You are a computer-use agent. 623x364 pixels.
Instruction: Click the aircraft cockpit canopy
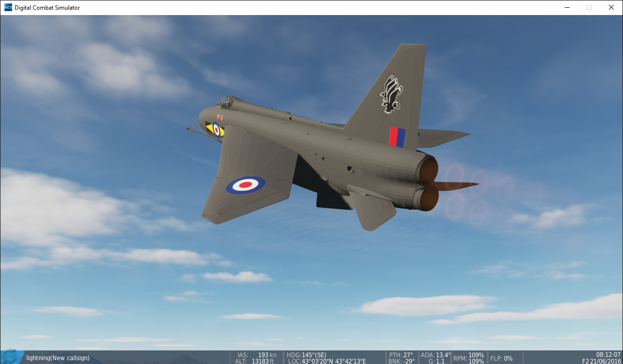225,102
